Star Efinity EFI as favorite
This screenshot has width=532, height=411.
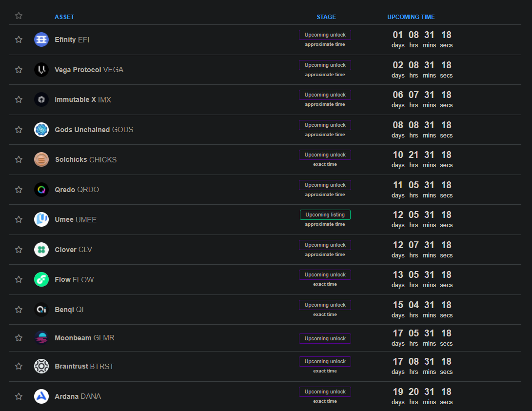click(19, 39)
